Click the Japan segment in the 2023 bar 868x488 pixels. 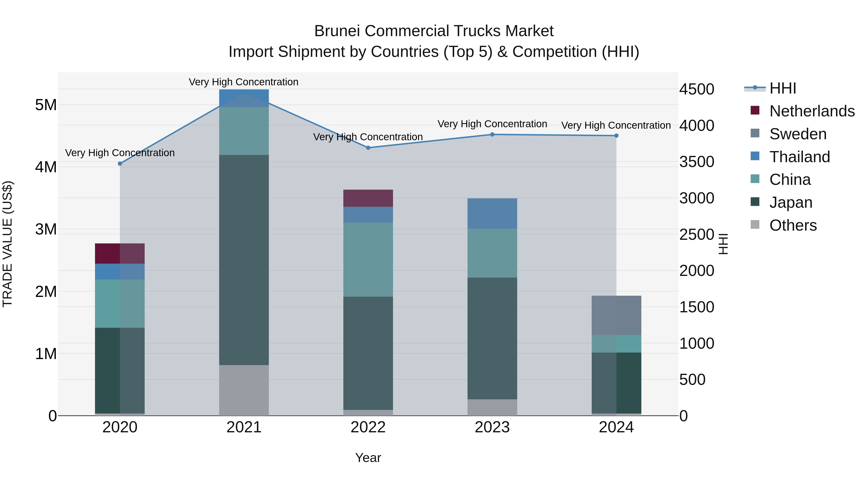click(x=492, y=339)
